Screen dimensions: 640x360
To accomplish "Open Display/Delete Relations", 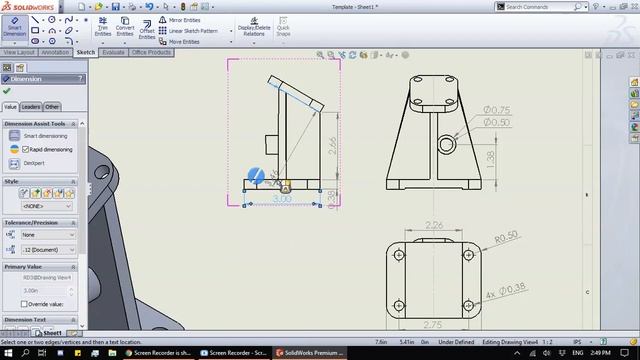I will pos(254,27).
